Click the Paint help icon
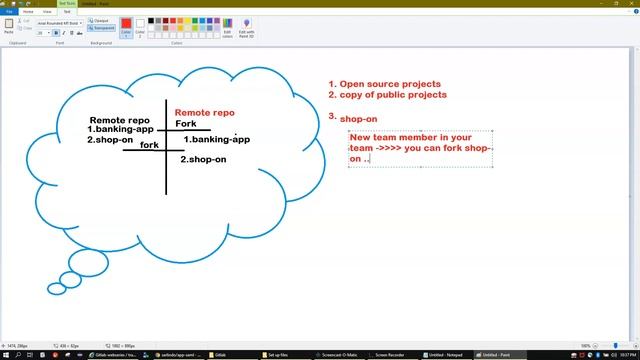640x360 pixels. pos(636,12)
